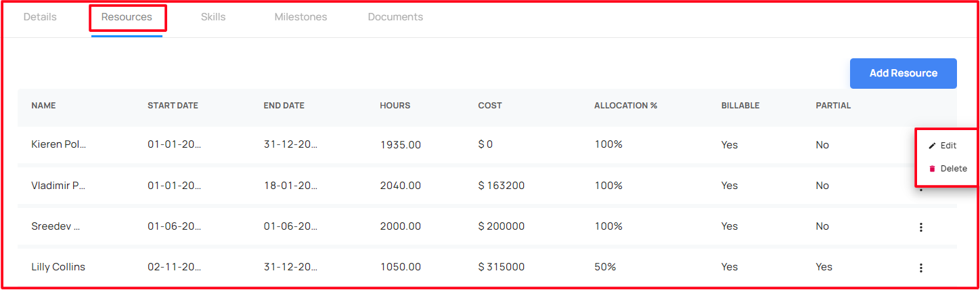Switch to the Skills tab
The height and width of the screenshot is (290, 980).
[x=213, y=17]
